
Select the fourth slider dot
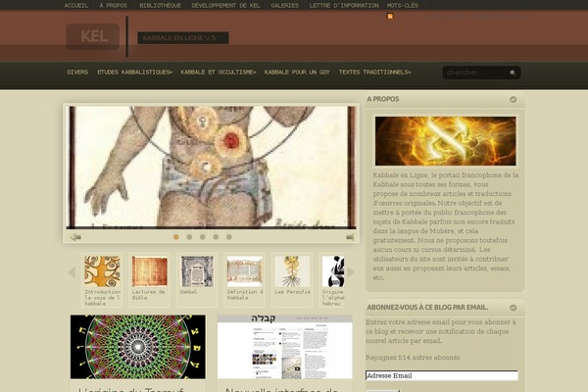(x=216, y=237)
